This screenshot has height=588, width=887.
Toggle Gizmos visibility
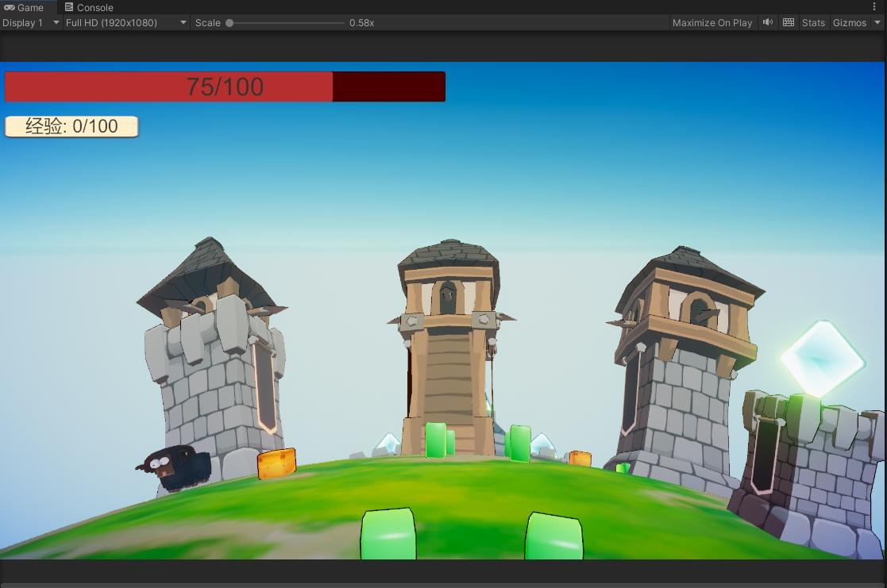point(849,22)
